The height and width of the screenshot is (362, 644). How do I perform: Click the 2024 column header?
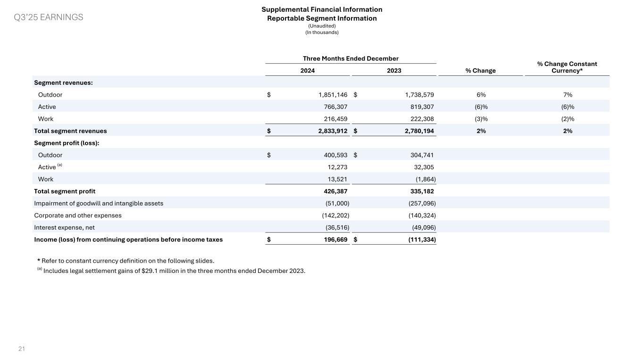pos(308,71)
